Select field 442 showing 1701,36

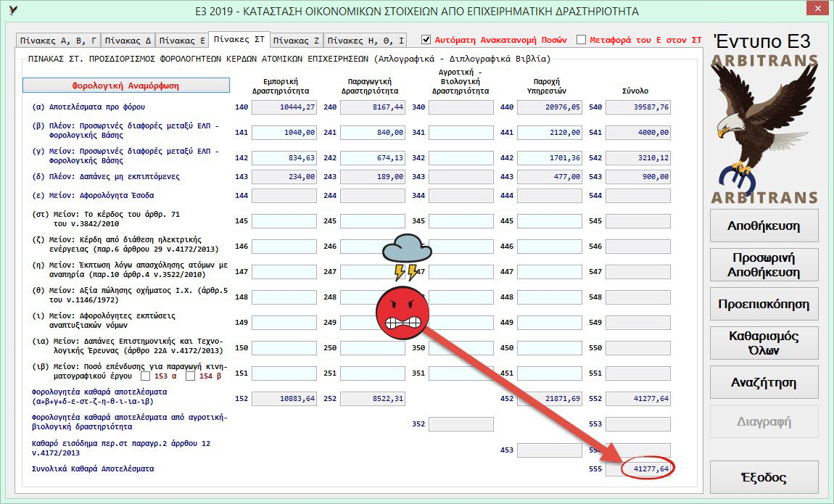(x=550, y=158)
